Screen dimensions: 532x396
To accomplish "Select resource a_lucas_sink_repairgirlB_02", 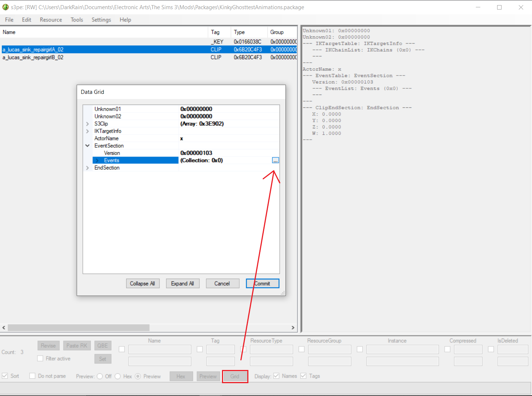I will (149, 57).
